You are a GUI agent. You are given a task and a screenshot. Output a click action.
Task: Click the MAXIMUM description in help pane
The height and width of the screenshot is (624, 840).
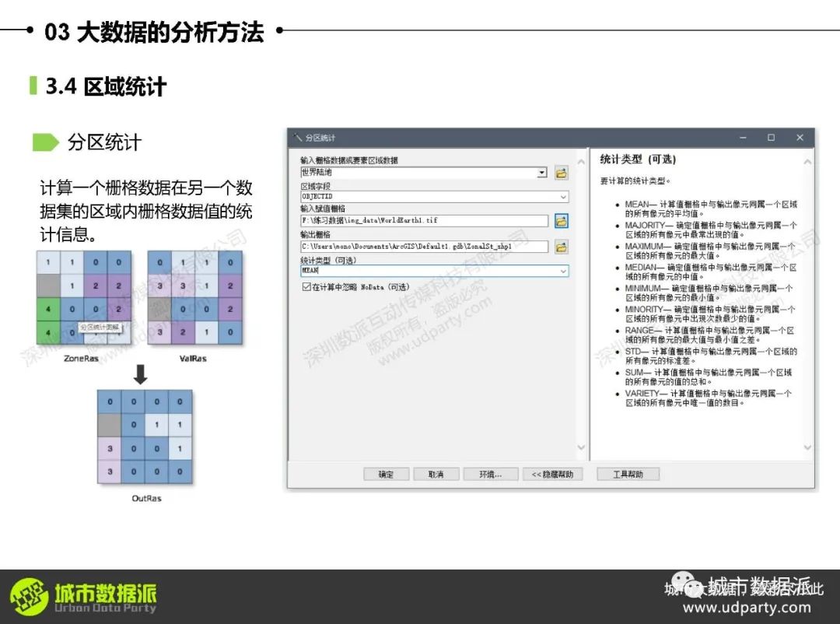[x=710, y=251]
